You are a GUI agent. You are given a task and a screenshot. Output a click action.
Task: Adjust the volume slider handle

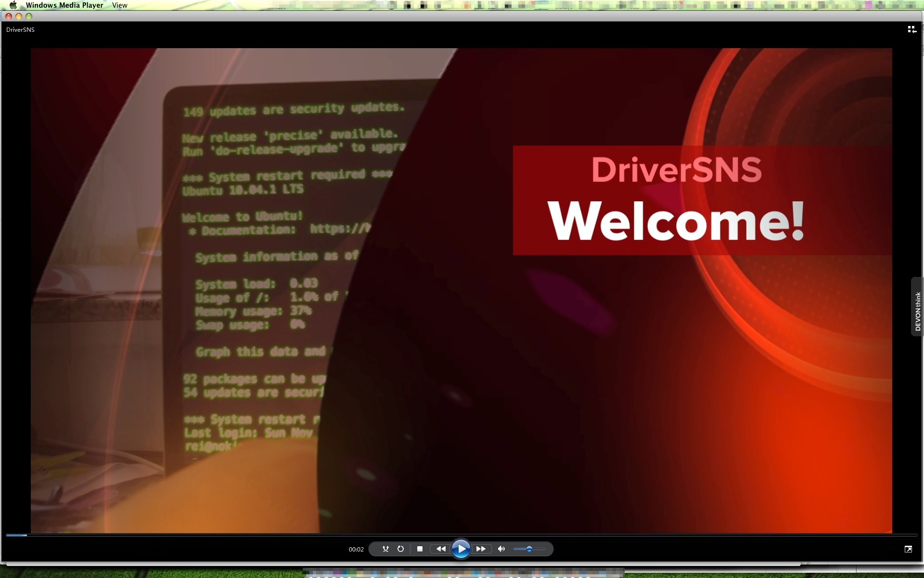[529, 549]
